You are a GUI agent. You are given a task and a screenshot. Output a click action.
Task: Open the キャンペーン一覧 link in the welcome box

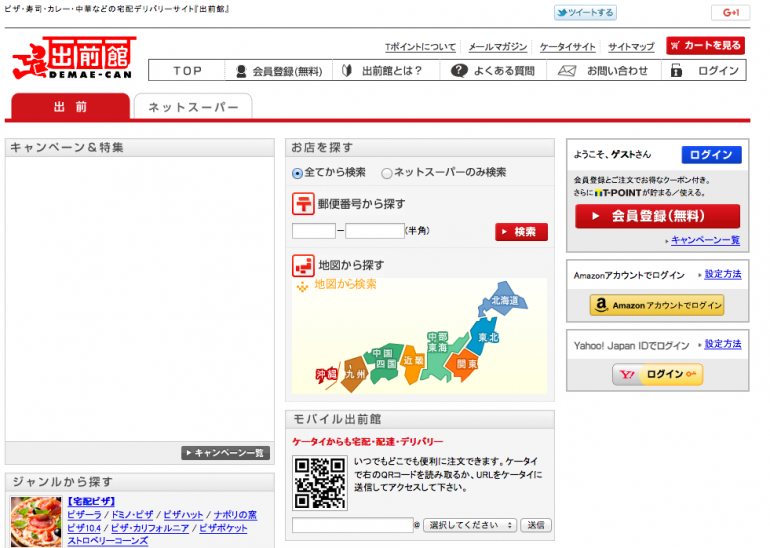point(705,240)
